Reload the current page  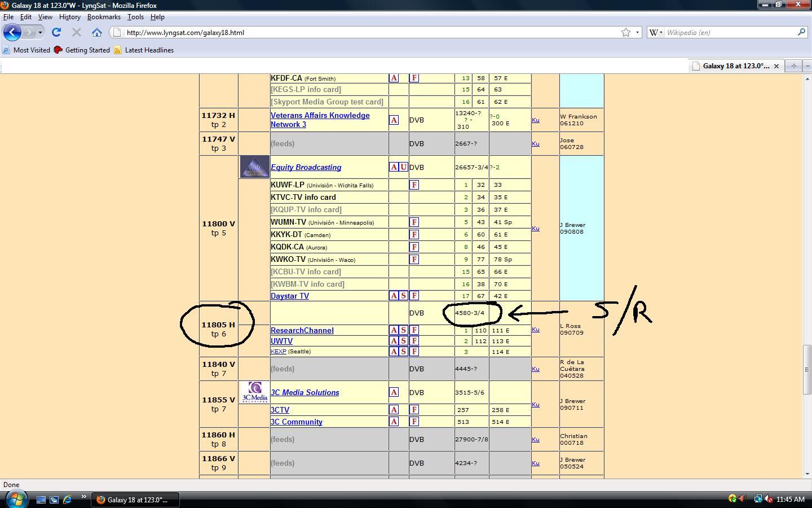point(56,32)
